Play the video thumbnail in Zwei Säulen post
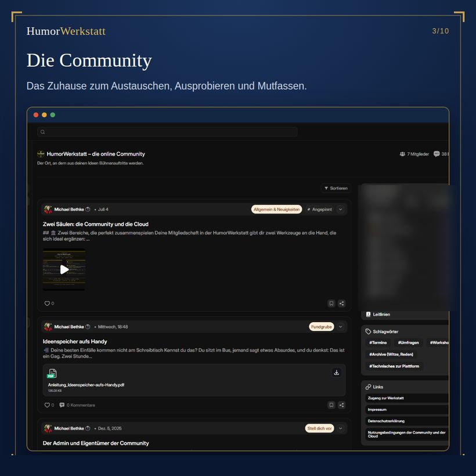Image resolution: width=476 pixels, height=476 pixels. (x=64, y=269)
